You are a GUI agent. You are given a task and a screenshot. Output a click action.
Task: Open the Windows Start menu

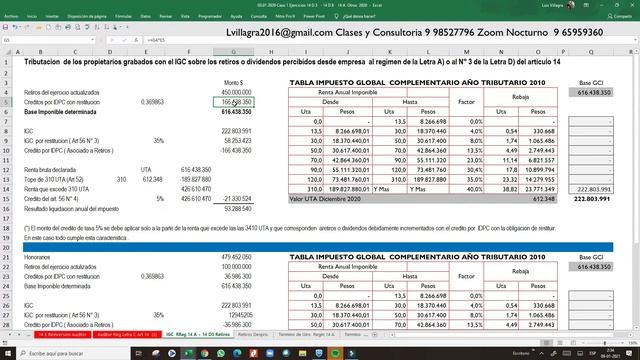(7, 353)
